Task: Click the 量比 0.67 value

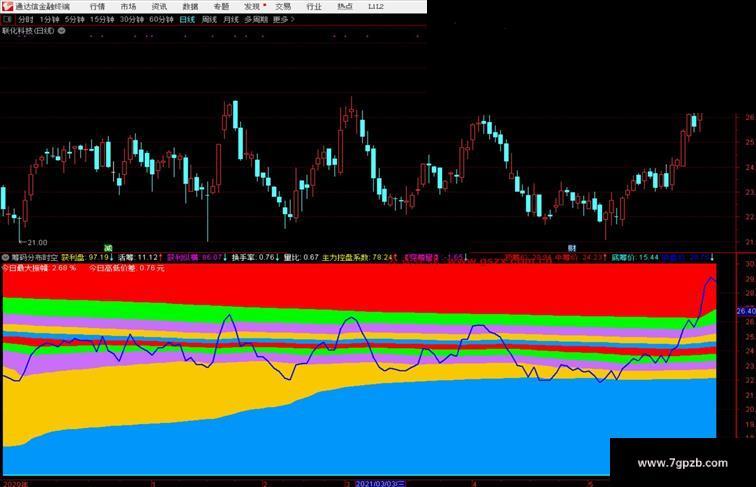Action: 301,258
